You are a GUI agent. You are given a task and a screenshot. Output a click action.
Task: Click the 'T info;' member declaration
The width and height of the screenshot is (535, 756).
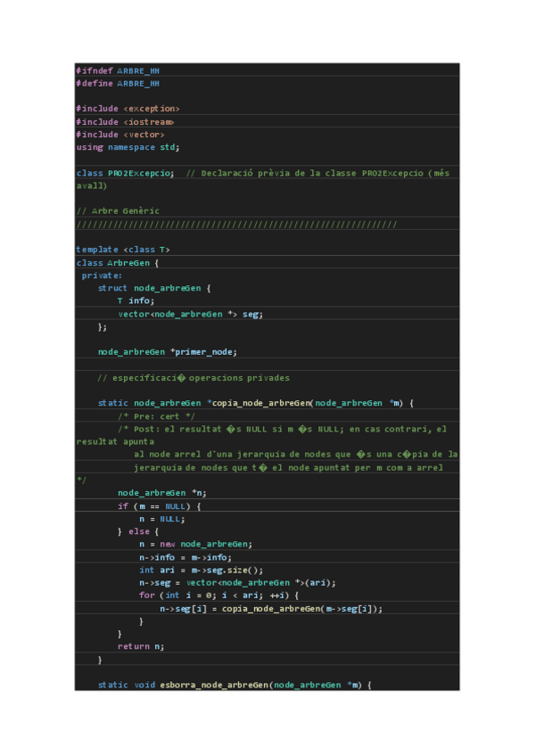click(136, 301)
